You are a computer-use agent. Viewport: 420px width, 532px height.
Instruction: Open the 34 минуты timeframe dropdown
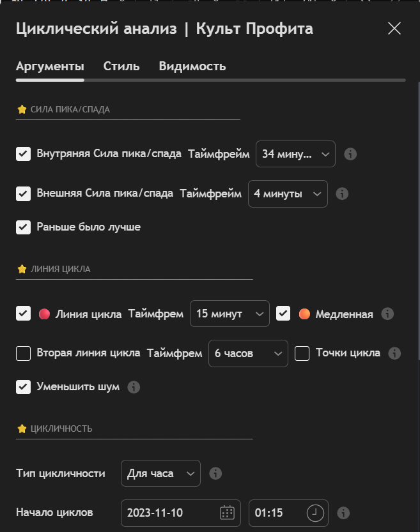pyautogui.click(x=295, y=154)
